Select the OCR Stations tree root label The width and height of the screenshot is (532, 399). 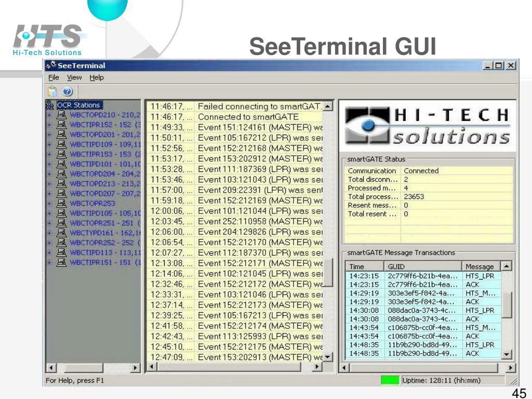tap(79, 105)
